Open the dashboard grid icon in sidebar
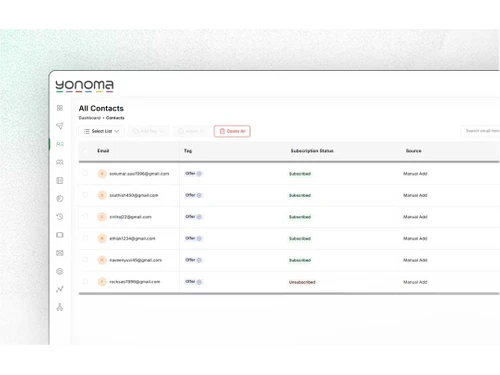 tap(60, 108)
